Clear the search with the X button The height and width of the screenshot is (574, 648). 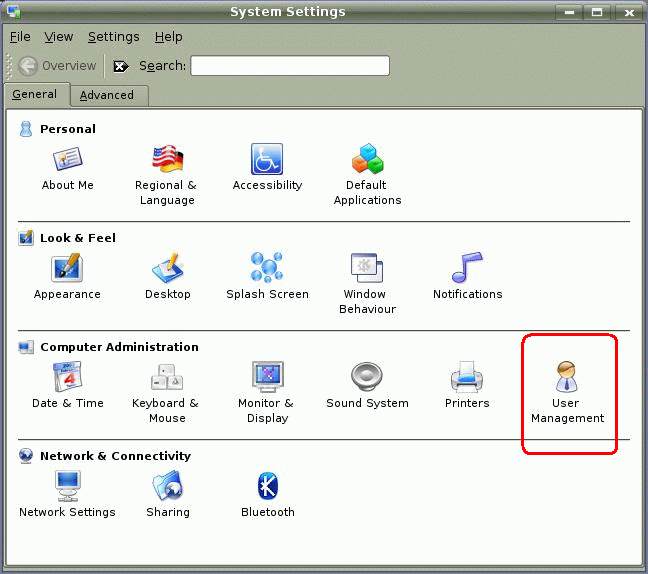[120, 66]
